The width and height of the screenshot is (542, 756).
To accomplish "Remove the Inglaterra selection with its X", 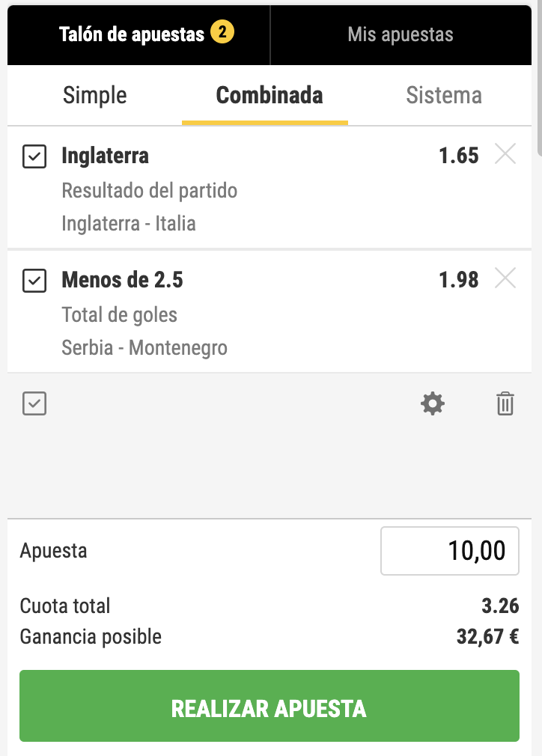I will pyautogui.click(x=506, y=155).
